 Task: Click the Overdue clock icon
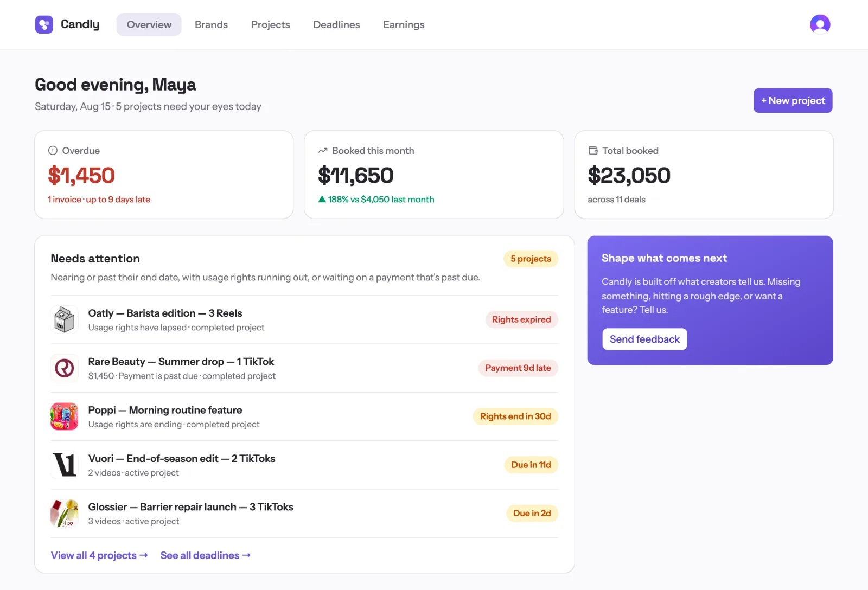tap(53, 151)
